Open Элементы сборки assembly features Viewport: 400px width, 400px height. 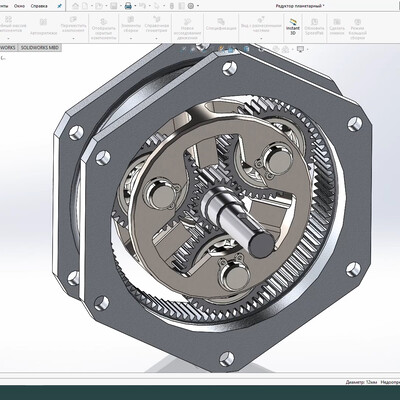(x=131, y=25)
